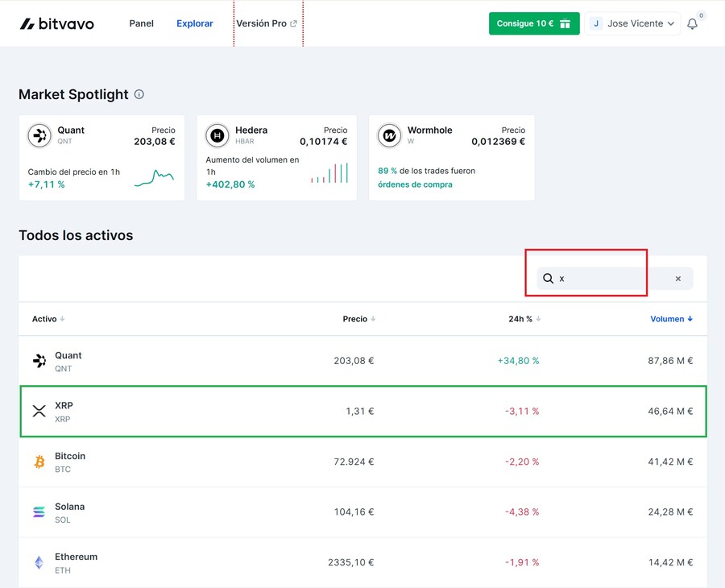The height and width of the screenshot is (588, 725).
Task: Open the Bitcoin asset row
Action: (363, 462)
